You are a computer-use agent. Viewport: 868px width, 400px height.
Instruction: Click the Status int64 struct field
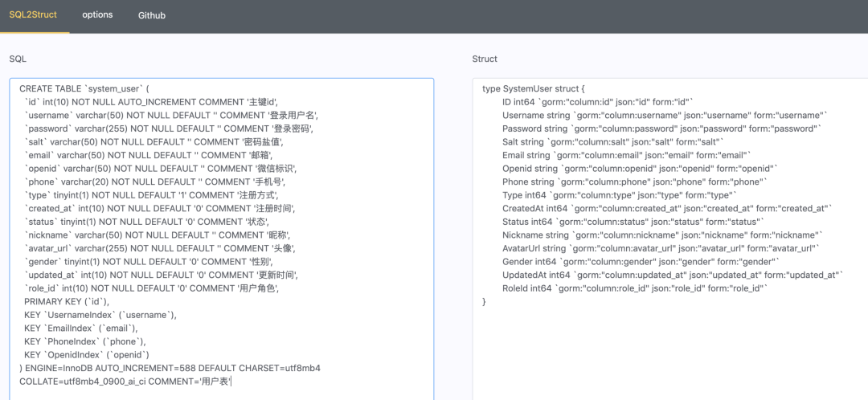click(634, 222)
